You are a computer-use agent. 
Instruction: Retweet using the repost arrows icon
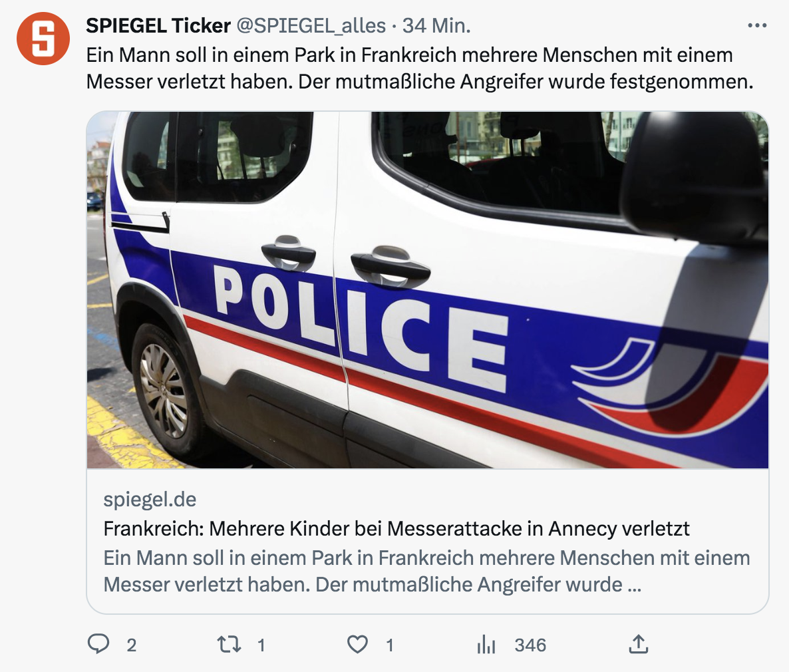click(230, 644)
